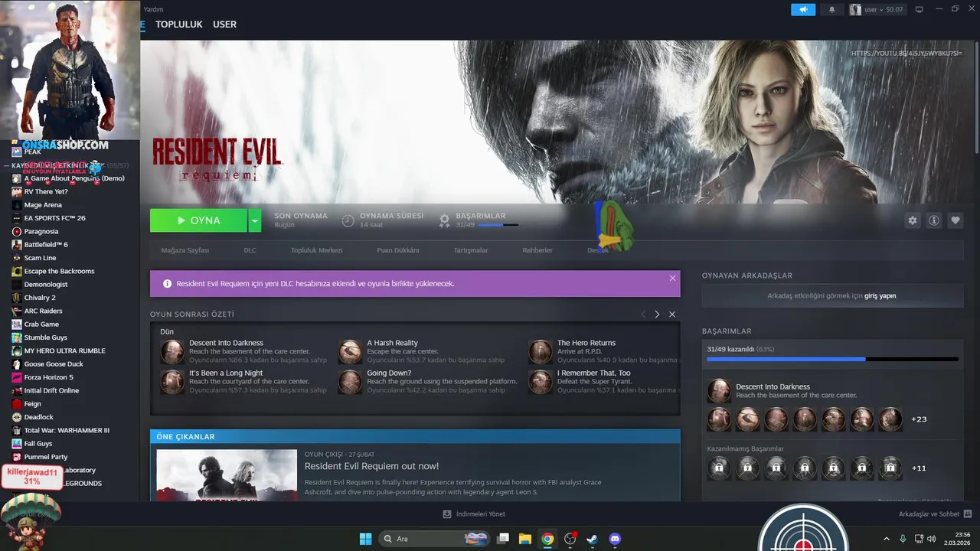Select Deadlock in the game list
Screen dimensions: 980x551
(x=38, y=417)
